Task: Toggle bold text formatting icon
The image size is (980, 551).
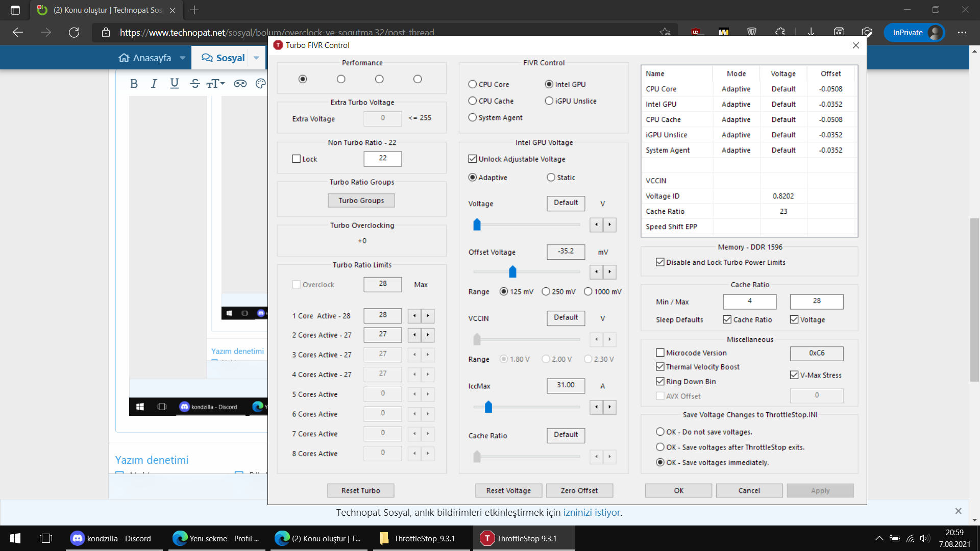Action: (x=134, y=84)
